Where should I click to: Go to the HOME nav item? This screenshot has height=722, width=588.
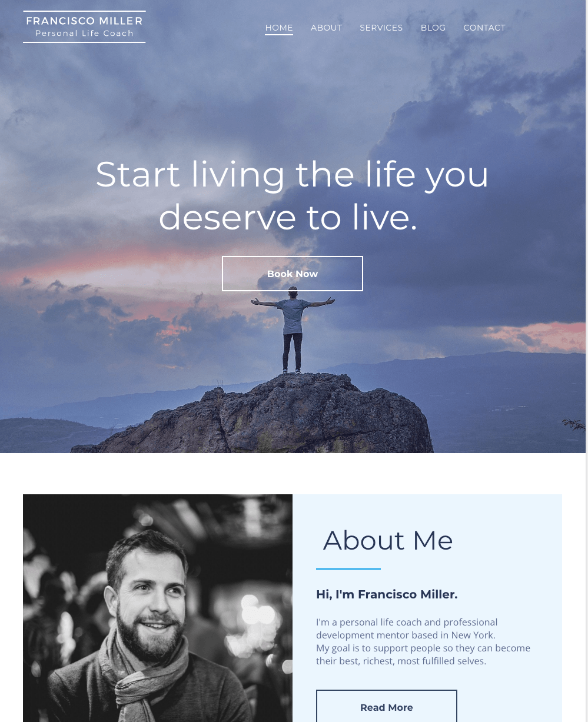point(279,28)
